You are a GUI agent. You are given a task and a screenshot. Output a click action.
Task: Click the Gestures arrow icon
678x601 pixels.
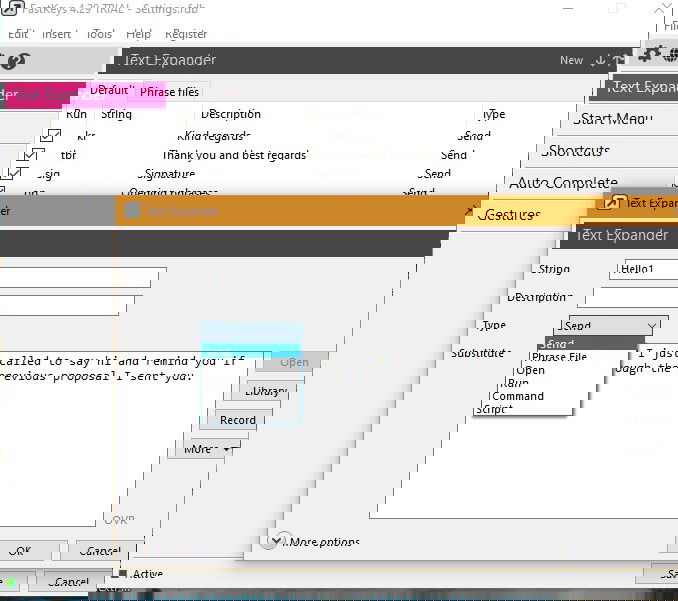[470, 211]
